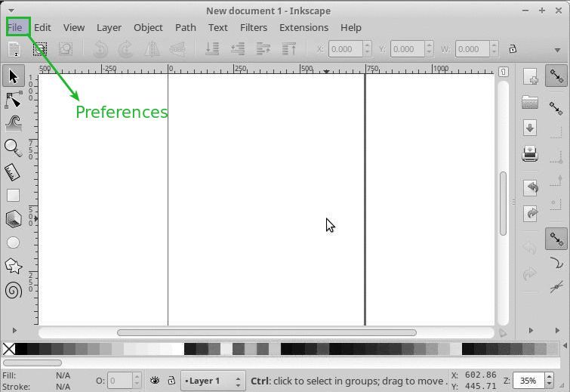Toggle sticky zoom button above vertical scrollbar
The image size is (570, 392).
(x=503, y=72)
